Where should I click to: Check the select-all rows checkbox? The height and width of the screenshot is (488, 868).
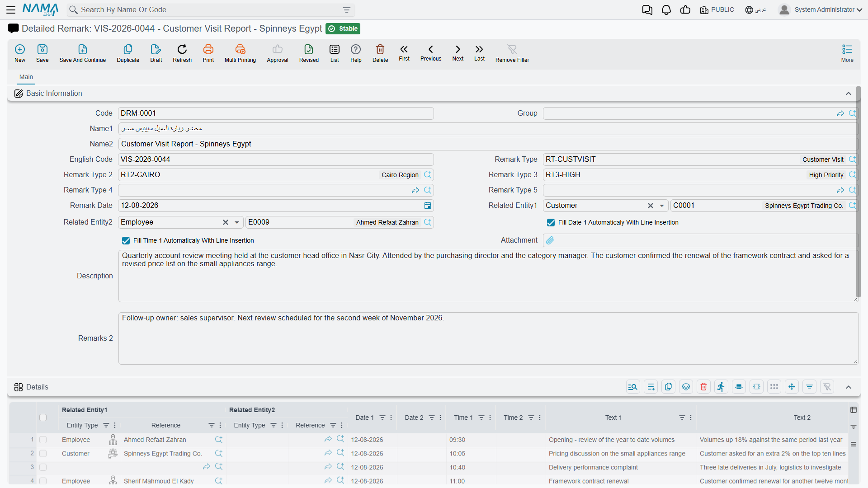(x=43, y=418)
